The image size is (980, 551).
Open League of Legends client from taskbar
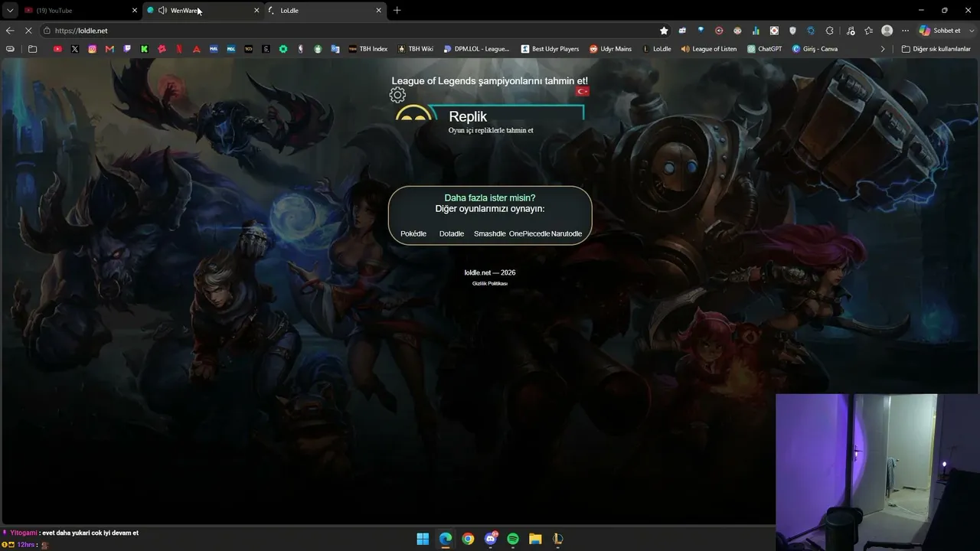click(x=558, y=539)
